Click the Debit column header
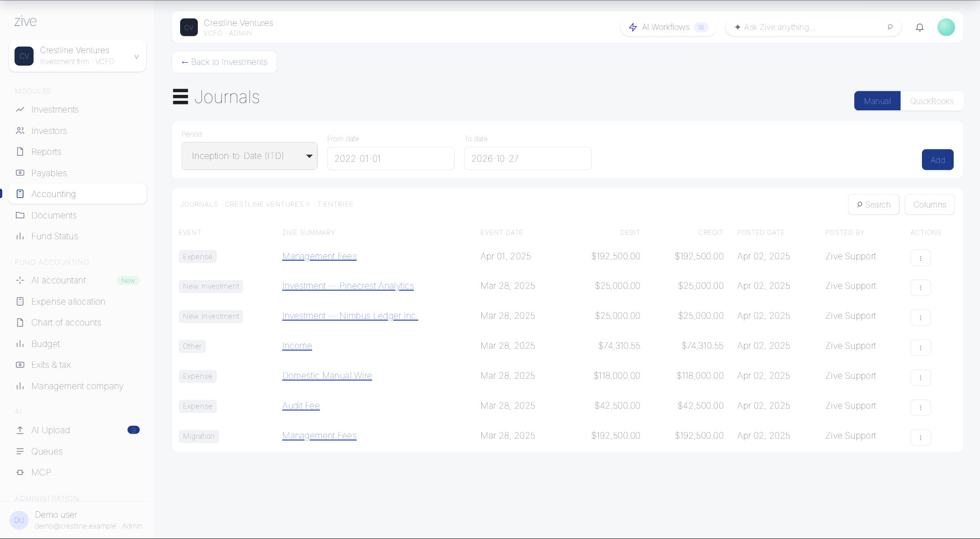Image resolution: width=980 pixels, height=539 pixels. tap(630, 232)
